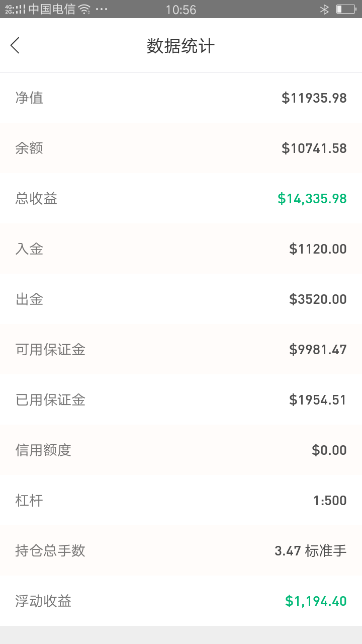Select the 净值 row
The height and width of the screenshot is (644, 362).
(181, 98)
